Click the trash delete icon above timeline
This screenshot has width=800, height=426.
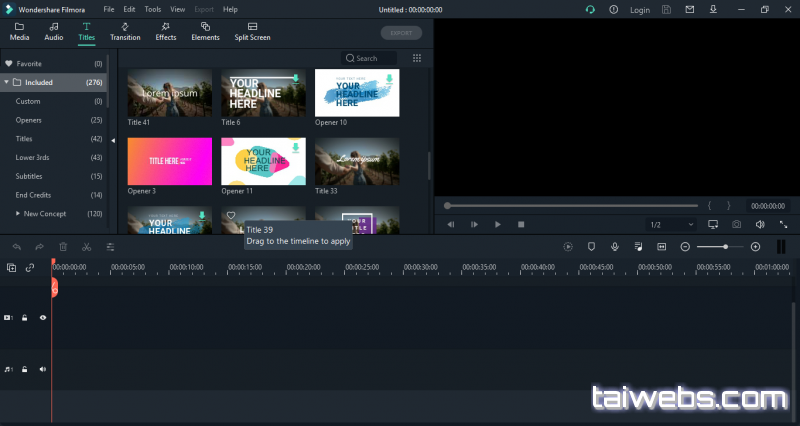pyautogui.click(x=63, y=246)
